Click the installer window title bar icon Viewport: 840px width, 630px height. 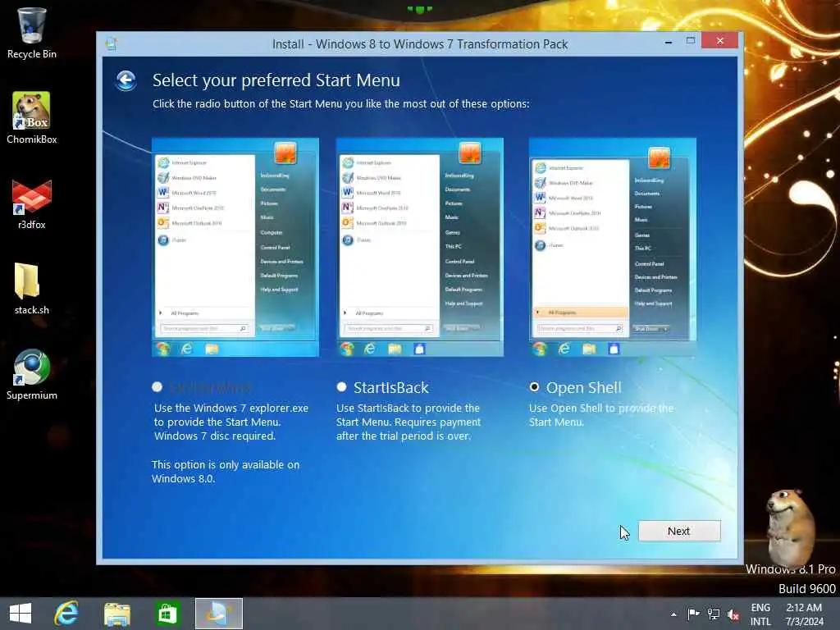click(112, 44)
